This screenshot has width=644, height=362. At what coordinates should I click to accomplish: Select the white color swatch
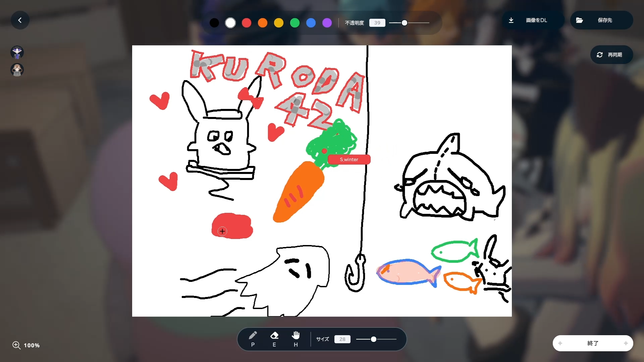[230, 23]
